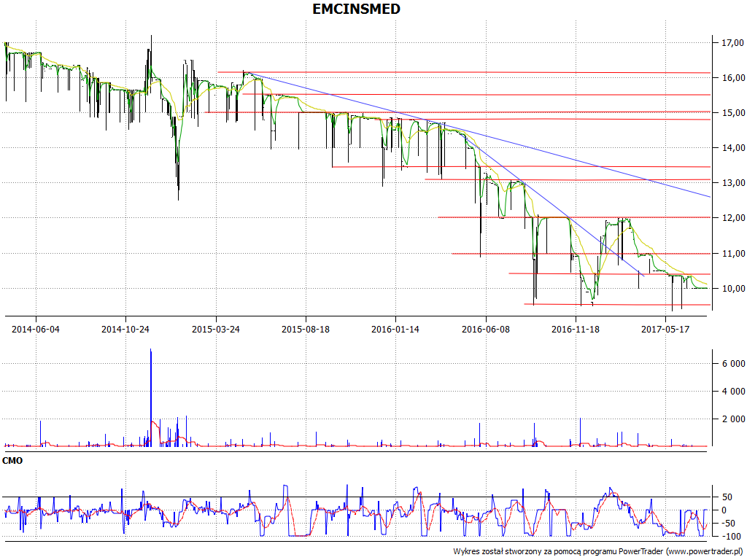Click the 2015-03-24 date label
The width and height of the screenshot is (747, 560).
[216, 329]
